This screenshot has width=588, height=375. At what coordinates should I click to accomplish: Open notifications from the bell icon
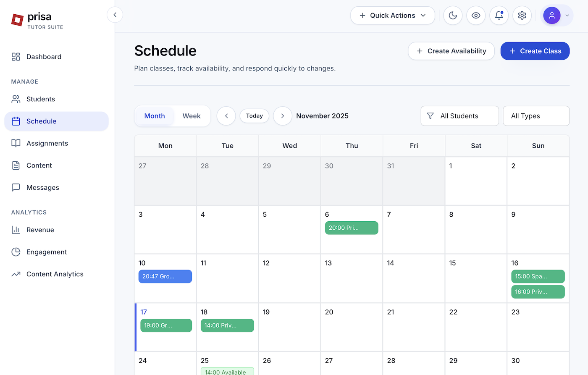coord(499,15)
